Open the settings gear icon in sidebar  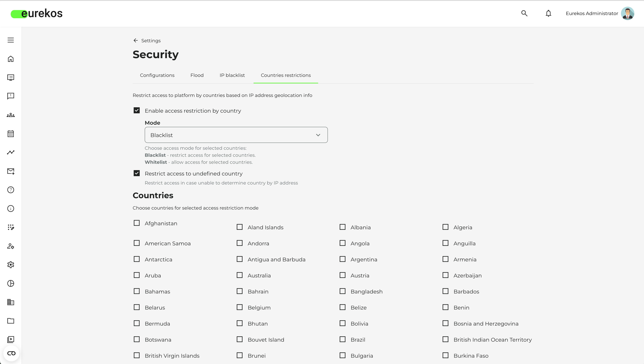click(x=11, y=265)
